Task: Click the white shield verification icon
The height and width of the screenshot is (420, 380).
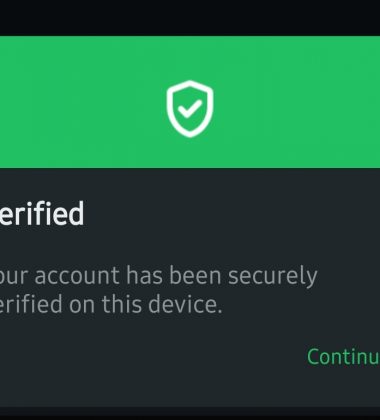Action: click(190, 109)
